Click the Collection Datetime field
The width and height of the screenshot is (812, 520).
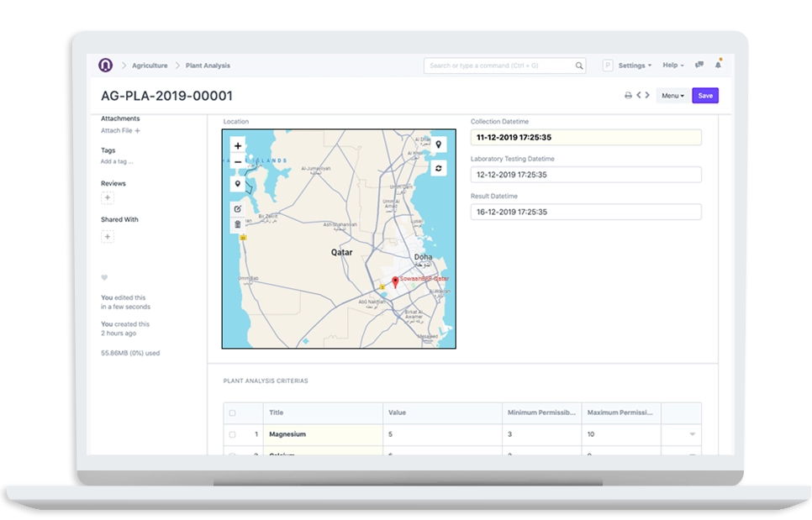click(585, 138)
